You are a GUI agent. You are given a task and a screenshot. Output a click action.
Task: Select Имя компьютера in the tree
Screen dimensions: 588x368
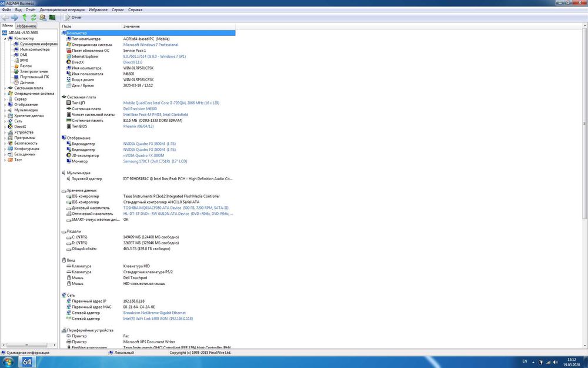pyautogui.click(x=35, y=49)
